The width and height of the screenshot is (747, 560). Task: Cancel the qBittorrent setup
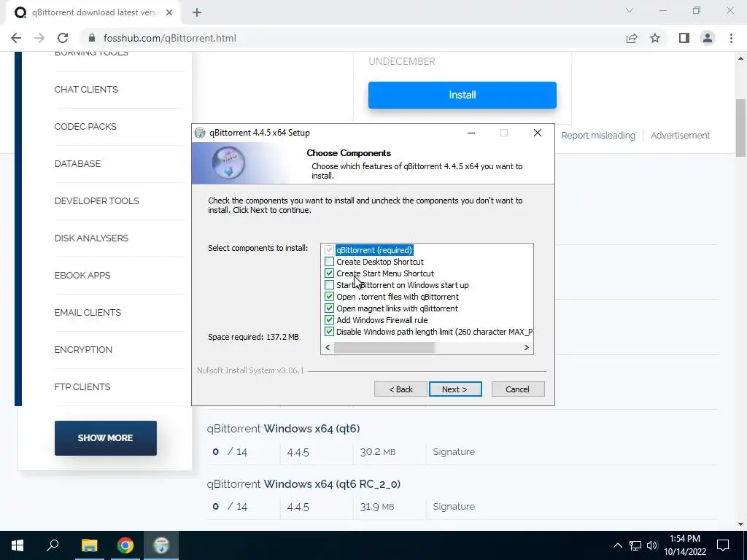pyautogui.click(x=518, y=389)
